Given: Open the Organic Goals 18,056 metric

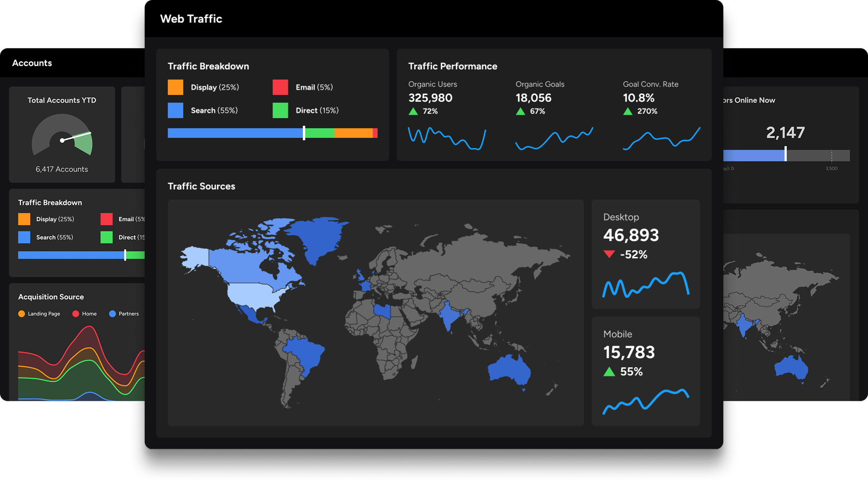Looking at the screenshot, I should coord(534,98).
